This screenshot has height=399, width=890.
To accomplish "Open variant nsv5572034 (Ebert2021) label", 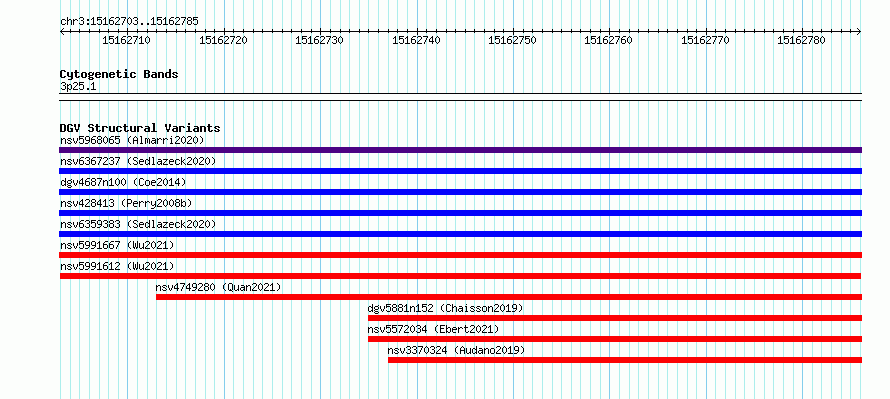I will [x=434, y=329].
